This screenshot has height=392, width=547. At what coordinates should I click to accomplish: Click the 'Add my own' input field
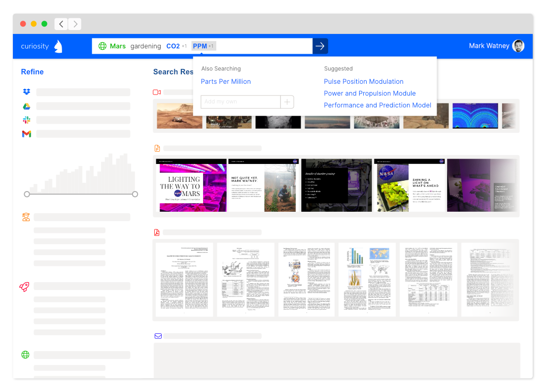[240, 102]
